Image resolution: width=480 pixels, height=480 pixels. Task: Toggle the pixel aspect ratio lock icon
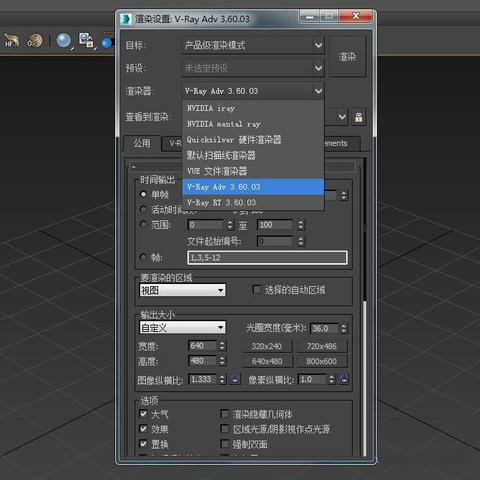[344, 379]
